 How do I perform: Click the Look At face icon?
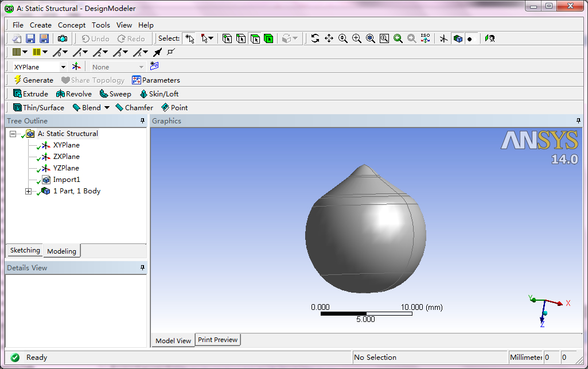coord(490,38)
